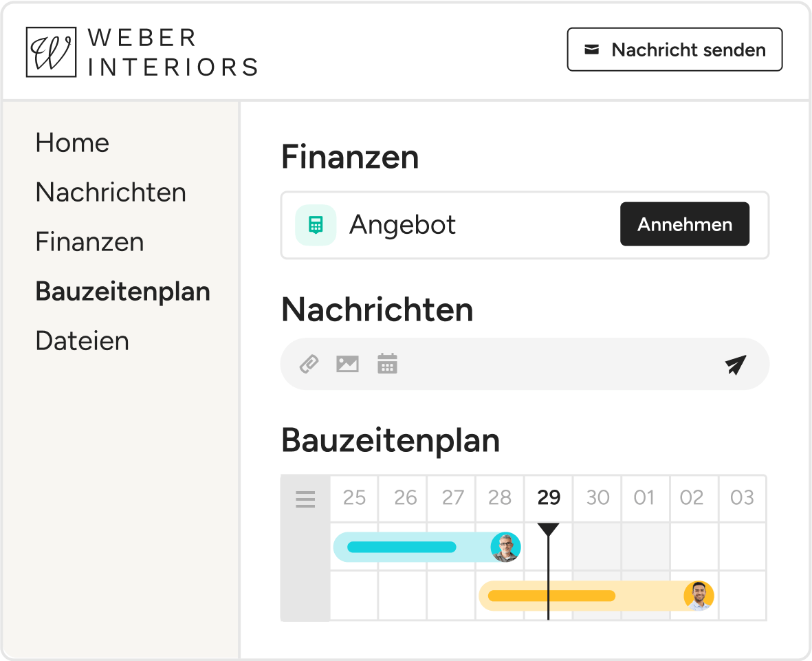
Task: Click the image upload icon in message bar
Action: tap(347, 364)
